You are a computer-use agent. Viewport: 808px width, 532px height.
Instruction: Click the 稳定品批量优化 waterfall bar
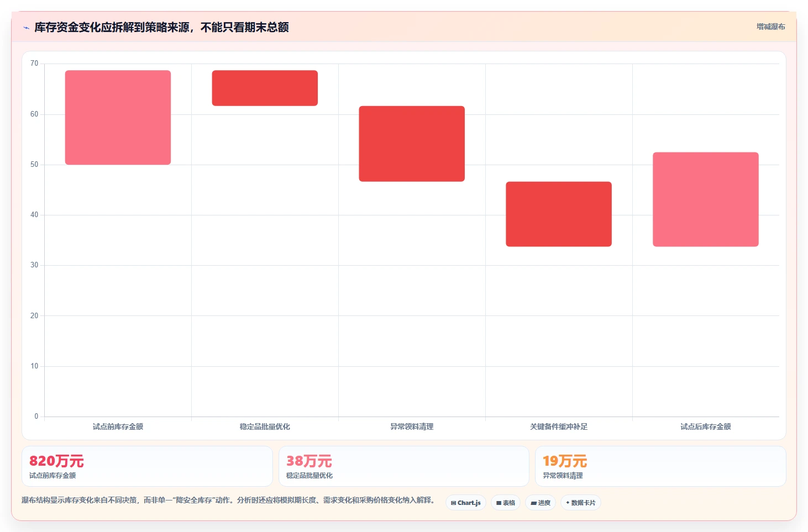(265, 88)
